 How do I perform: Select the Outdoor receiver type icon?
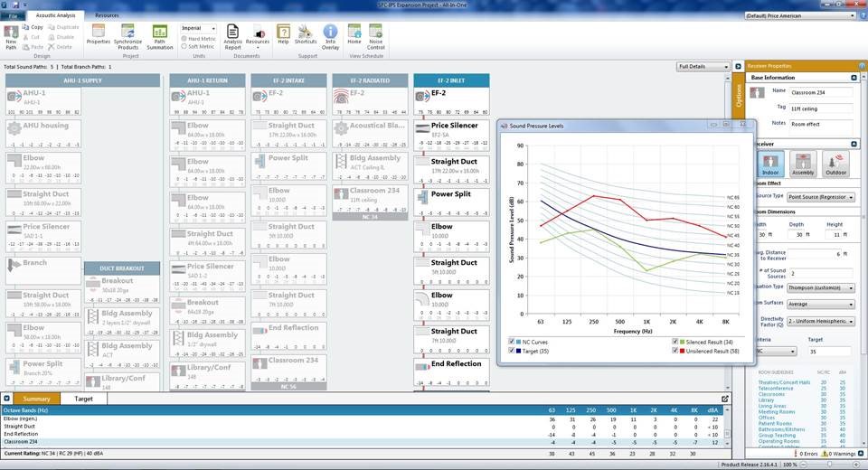pyautogui.click(x=835, y=164)
